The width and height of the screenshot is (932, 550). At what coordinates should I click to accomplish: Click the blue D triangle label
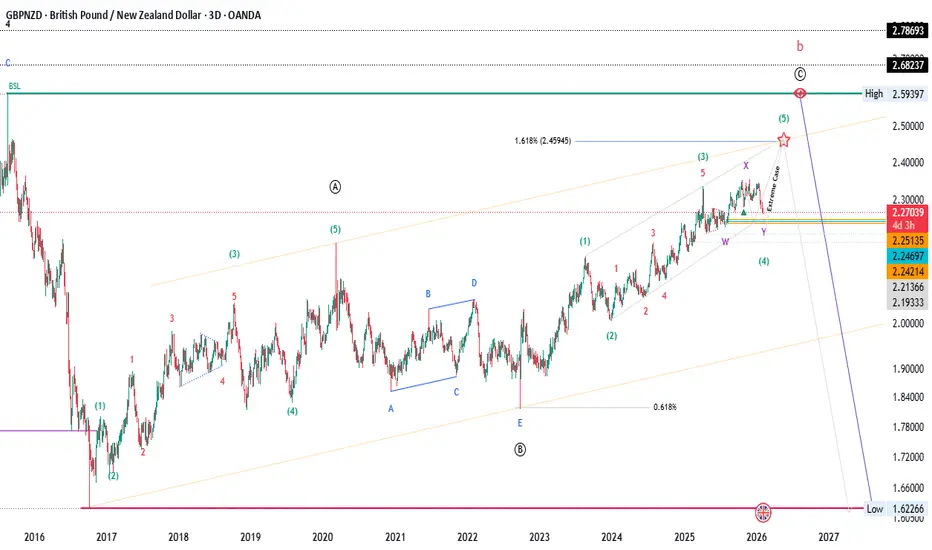click(474, 282)
